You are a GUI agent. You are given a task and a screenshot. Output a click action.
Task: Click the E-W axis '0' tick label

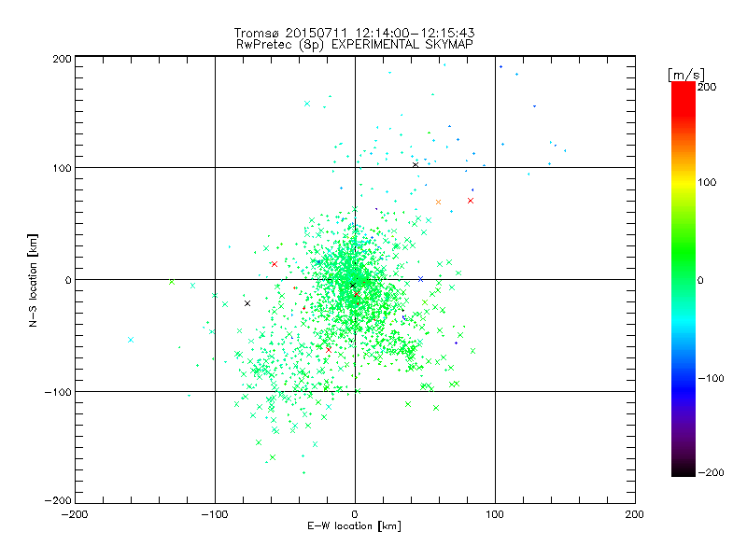coord(355,514)
